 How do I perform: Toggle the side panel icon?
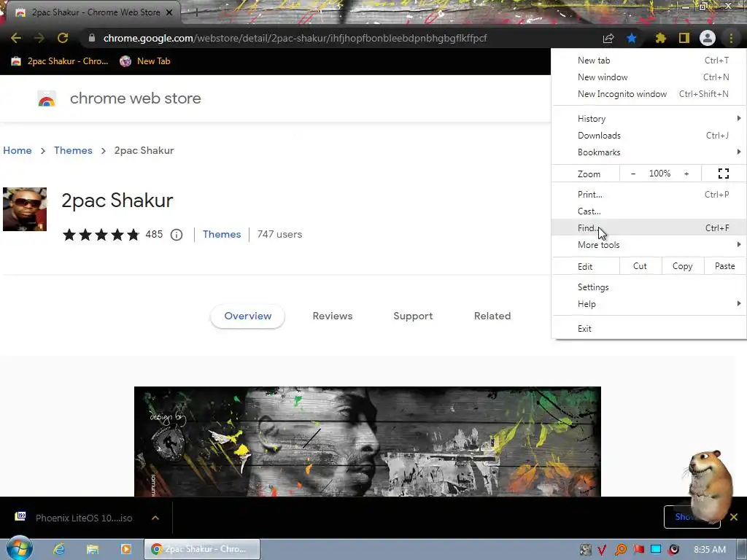coord(684,38)
